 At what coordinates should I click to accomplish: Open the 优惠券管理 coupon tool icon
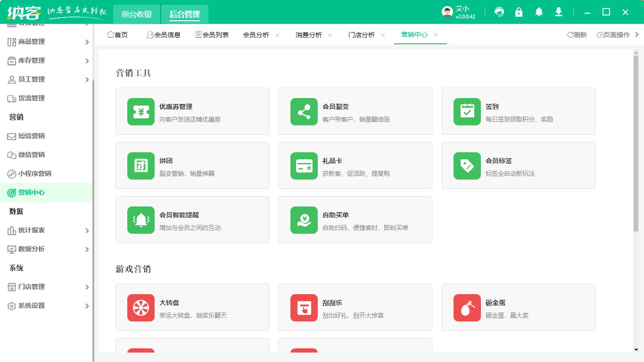[x=140, y=111]
